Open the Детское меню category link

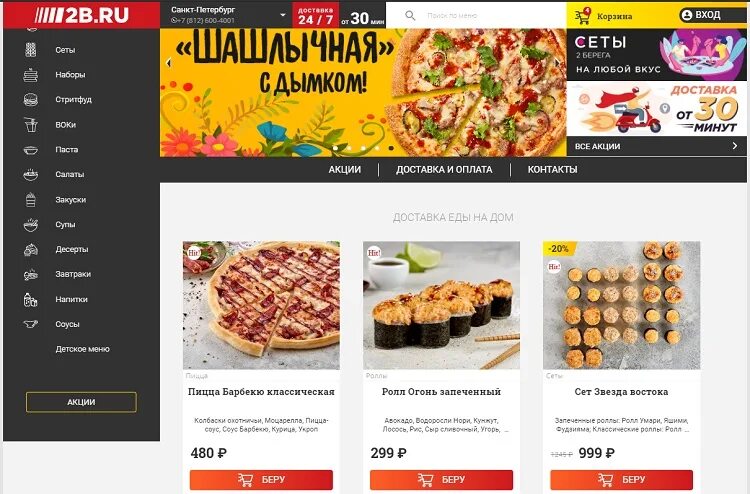click(x=82, y=349)
